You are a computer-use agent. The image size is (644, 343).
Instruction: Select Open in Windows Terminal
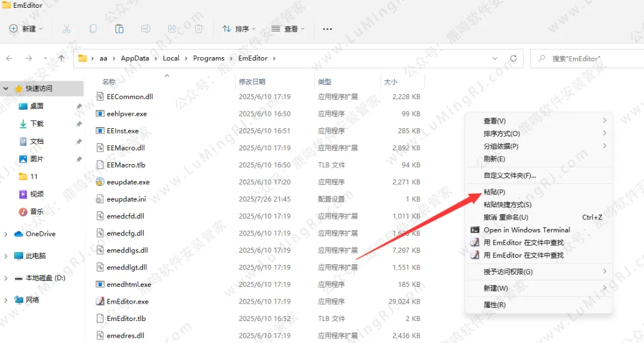pyautogui.click(x=527, y=230)
